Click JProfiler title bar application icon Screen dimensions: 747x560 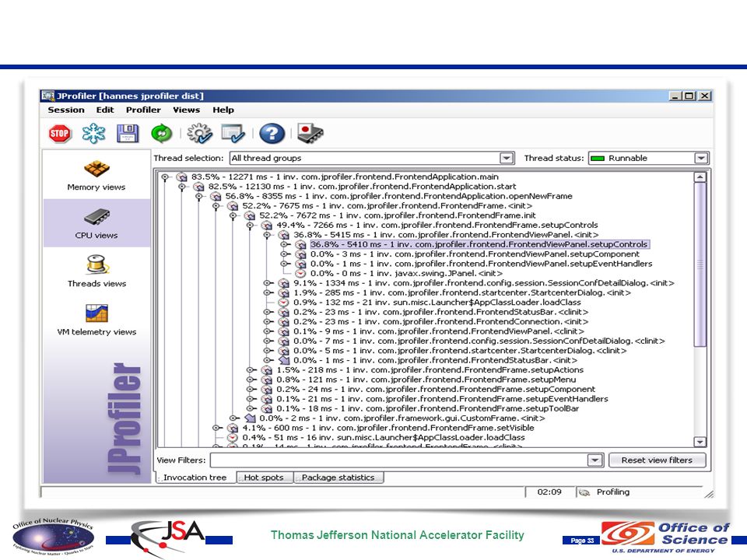tap(47, 96)
